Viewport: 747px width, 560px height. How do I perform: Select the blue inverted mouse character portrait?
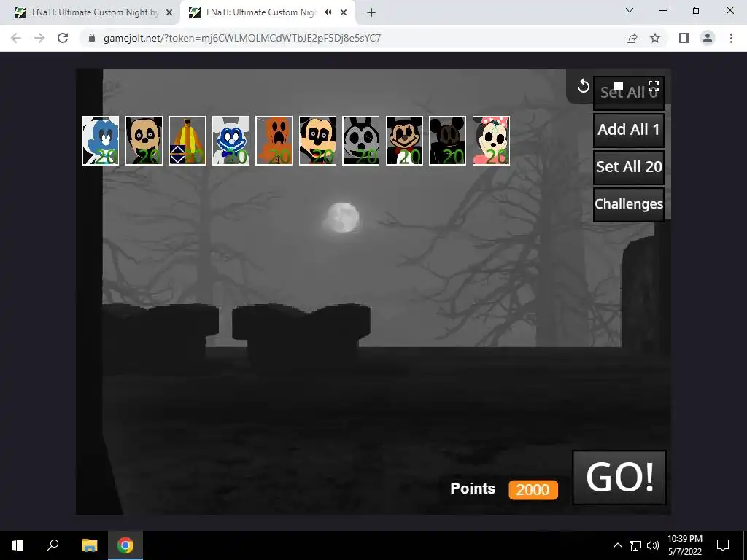point(100,141)
